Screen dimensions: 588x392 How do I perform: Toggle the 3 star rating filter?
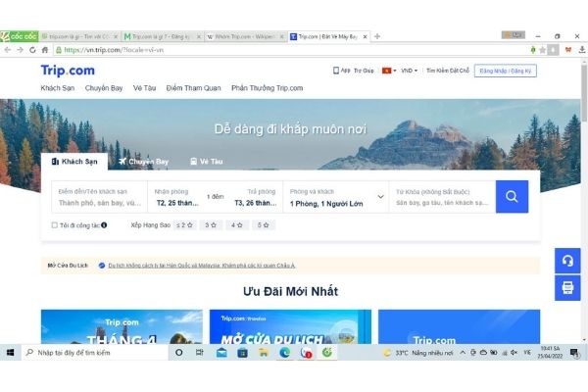pos(211,225)
